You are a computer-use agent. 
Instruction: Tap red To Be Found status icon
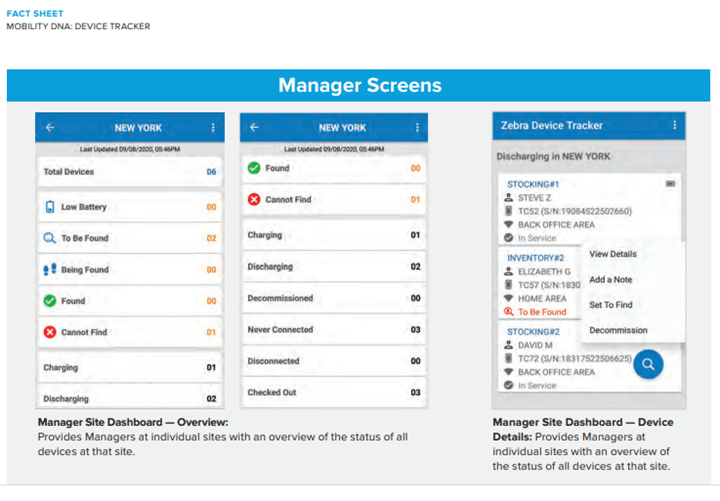point(508,311)
